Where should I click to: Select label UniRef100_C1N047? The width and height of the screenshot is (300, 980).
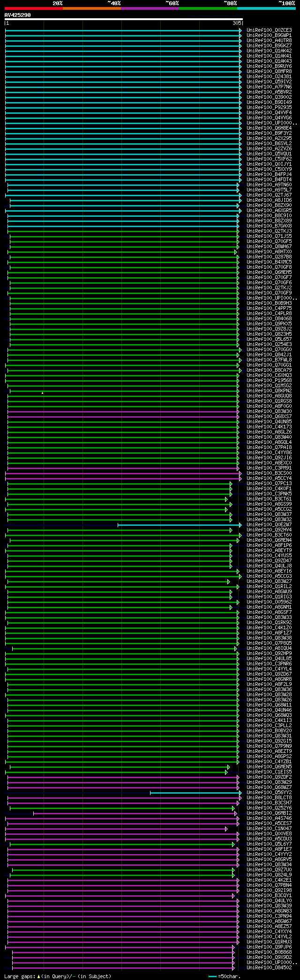click(x=269, y=829)
